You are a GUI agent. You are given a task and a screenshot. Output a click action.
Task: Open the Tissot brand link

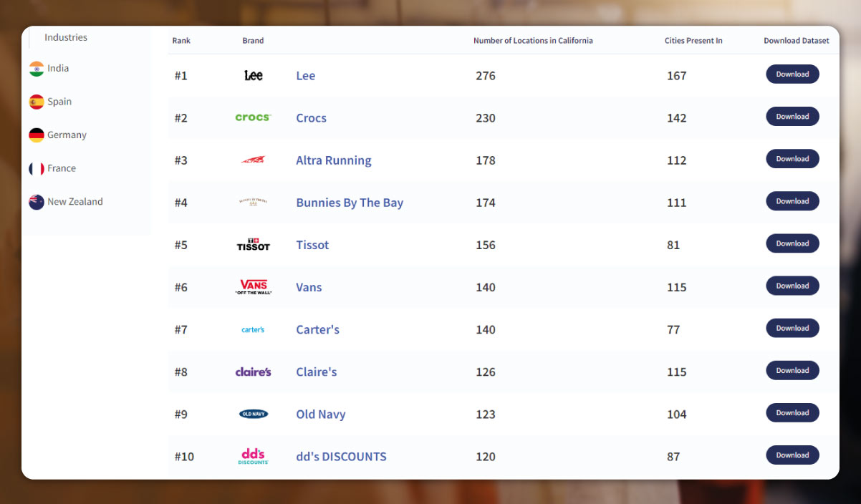[312, 245]
